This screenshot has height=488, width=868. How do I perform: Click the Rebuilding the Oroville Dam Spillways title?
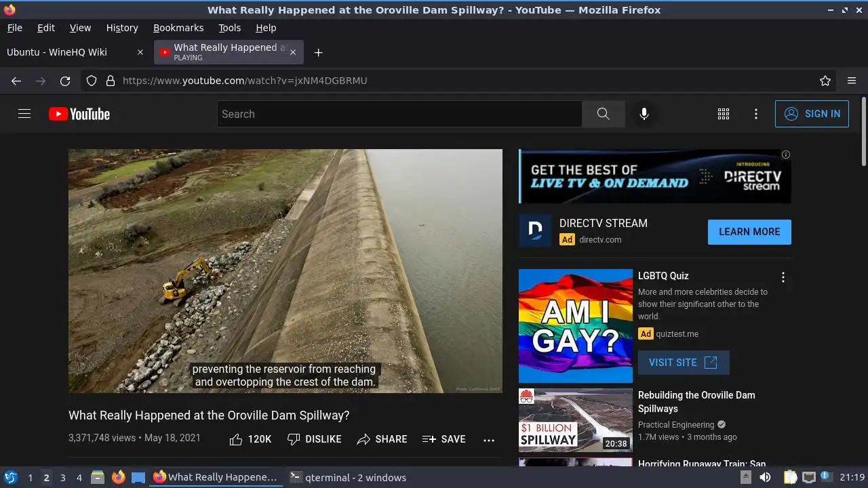pyautogui.click(x=696, y=402)
